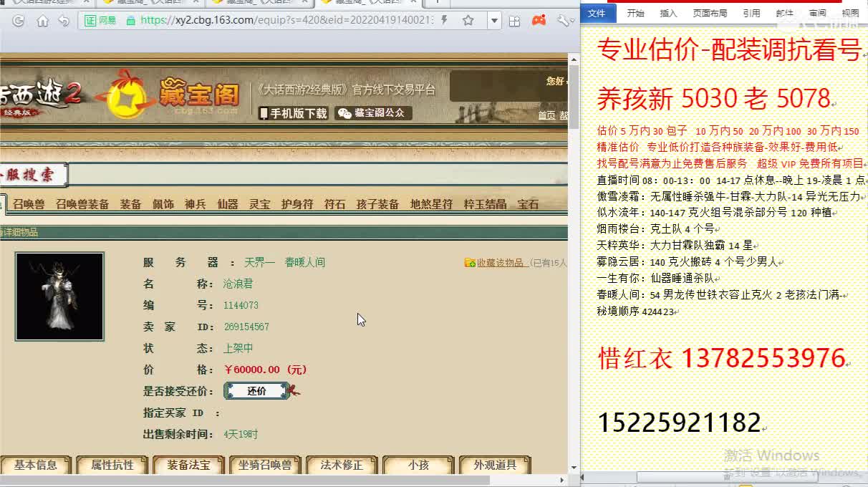Click the browser undo back arrow
868x487 pixels.
64,21
